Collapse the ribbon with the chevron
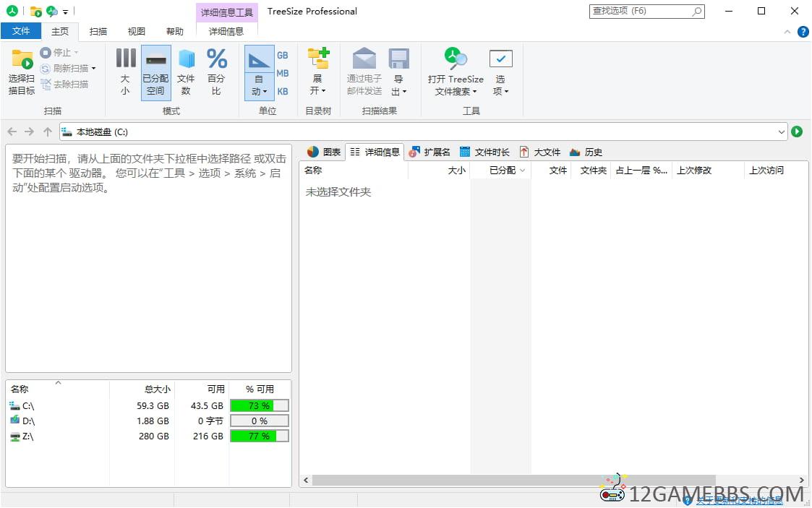This screenshot has height=508, width=812. point(787,32)
